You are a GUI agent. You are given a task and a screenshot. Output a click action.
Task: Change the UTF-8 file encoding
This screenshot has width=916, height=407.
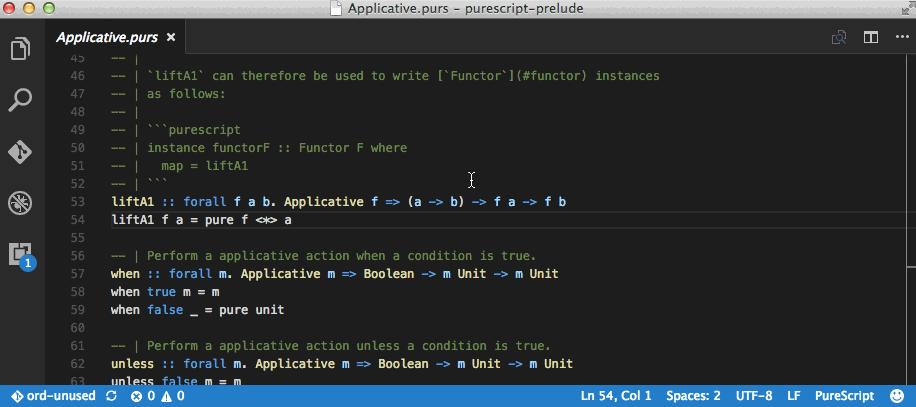coord(753,396)
